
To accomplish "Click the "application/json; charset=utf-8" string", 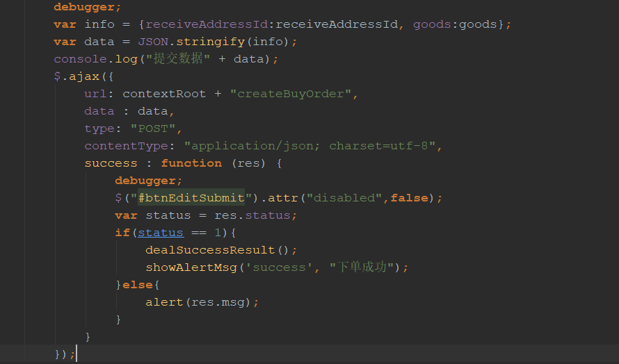I will (309, 146).
